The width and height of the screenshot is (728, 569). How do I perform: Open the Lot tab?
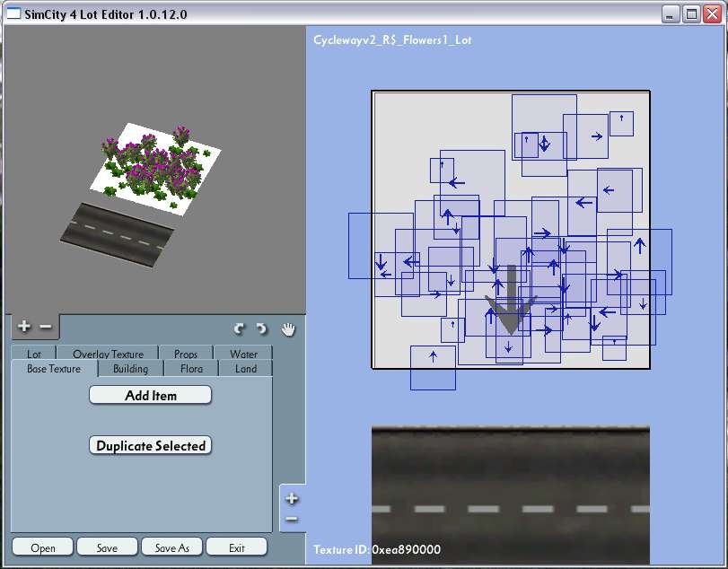click(34, 354)
